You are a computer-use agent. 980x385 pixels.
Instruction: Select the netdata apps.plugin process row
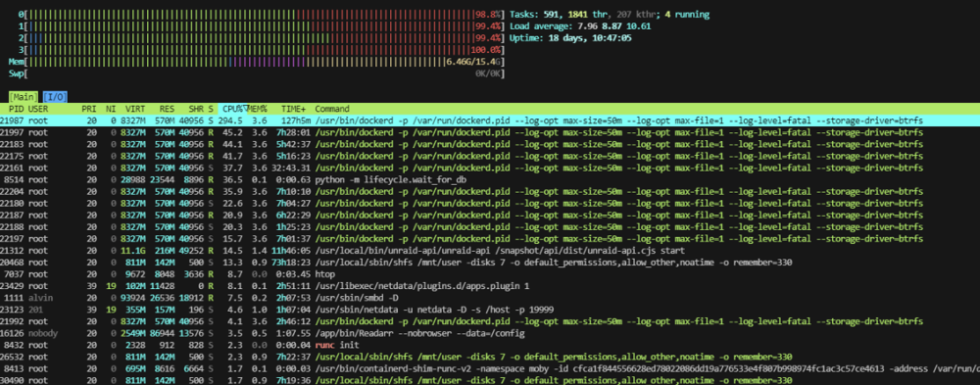coord(490,286)
